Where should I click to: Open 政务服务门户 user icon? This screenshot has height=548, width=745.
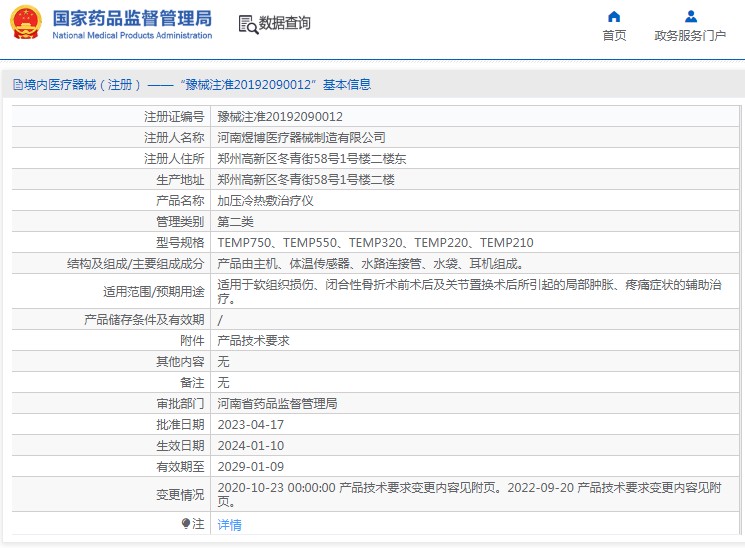tap(690, 17)
